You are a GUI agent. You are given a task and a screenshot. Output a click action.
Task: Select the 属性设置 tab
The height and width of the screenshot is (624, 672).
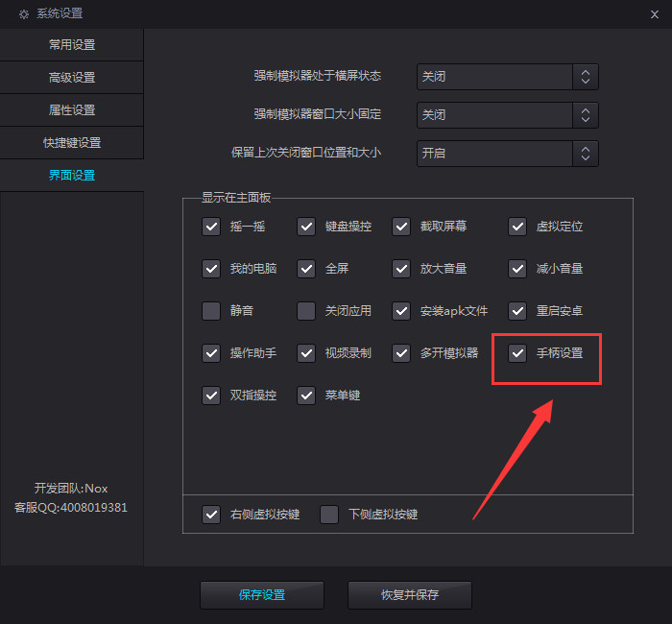(72, 110)
